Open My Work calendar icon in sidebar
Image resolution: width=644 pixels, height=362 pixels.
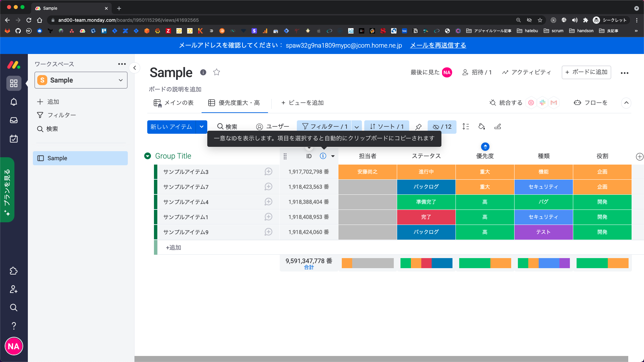click(14, 139)
